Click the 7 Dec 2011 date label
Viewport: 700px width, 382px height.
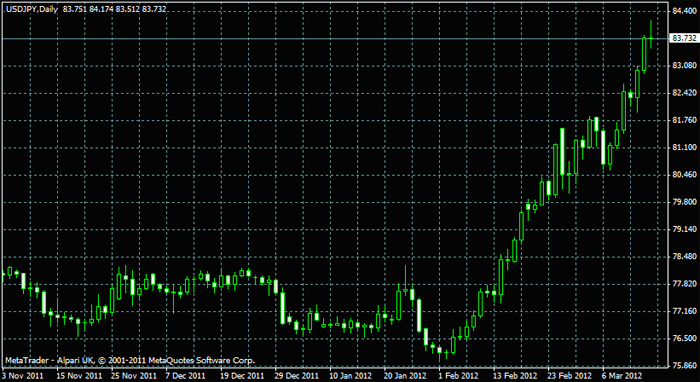[x=185, y=375]
